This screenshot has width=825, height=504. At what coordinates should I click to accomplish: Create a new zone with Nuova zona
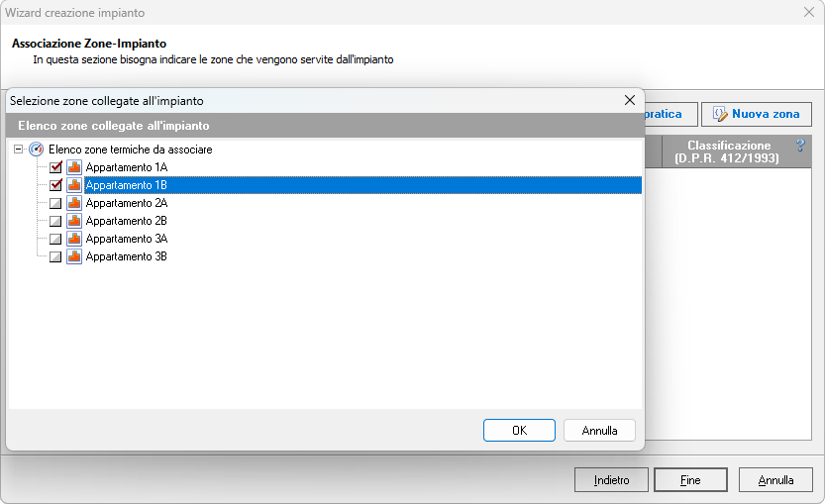757,114
